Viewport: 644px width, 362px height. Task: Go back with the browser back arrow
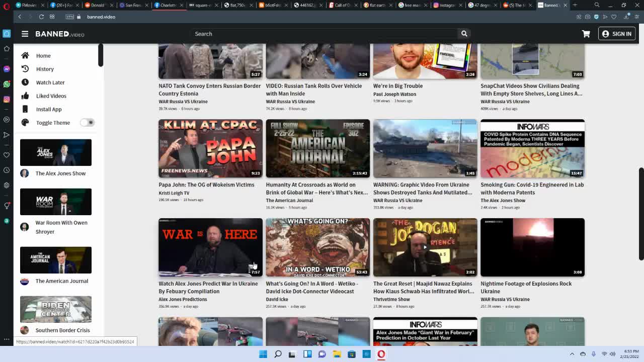click(x=20, y=17)
